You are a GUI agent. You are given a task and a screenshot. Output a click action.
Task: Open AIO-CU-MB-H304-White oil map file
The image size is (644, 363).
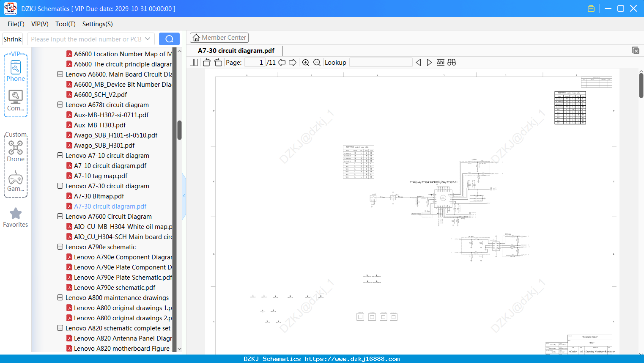(123, 226)
